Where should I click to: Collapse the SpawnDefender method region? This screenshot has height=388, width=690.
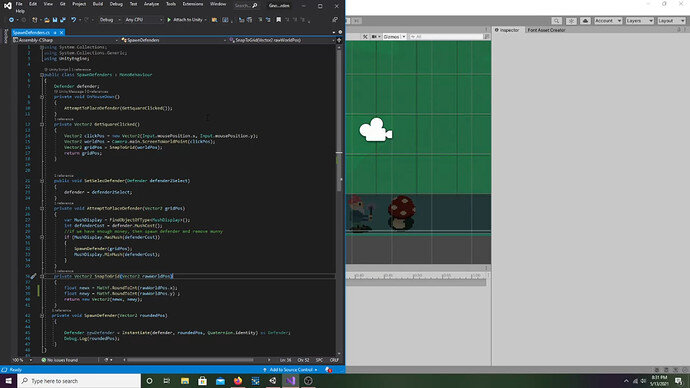click(42, 316)
